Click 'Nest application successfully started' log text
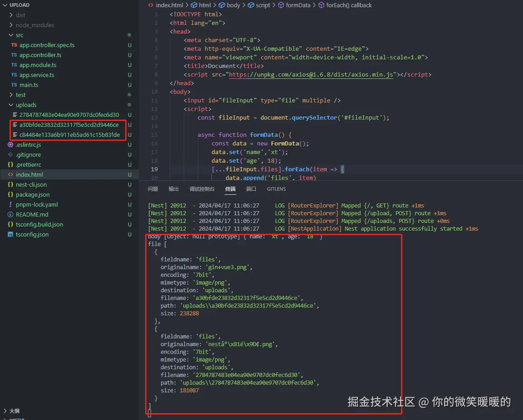The height and width of the screenshot is (420, 523). point(404,228)
